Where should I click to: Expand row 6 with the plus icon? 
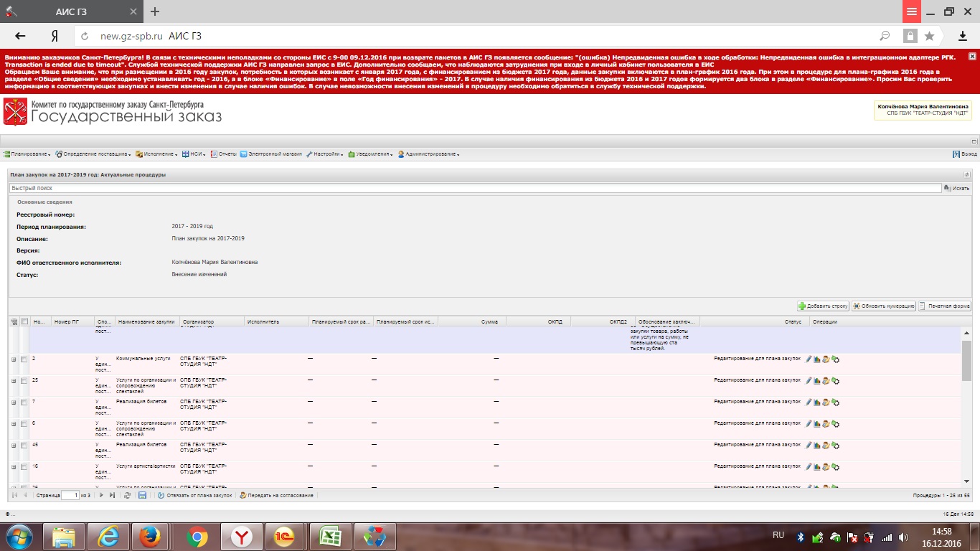pos(14,424)
